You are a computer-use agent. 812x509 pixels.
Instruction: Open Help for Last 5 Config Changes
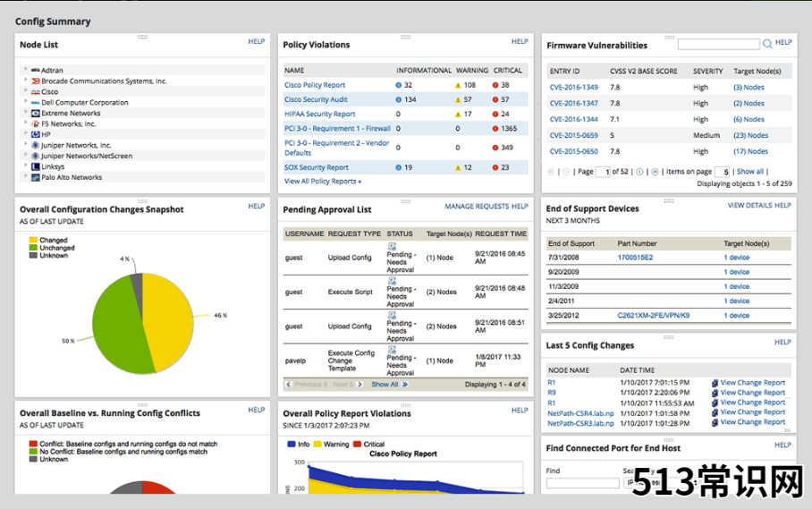click(782, 342)
